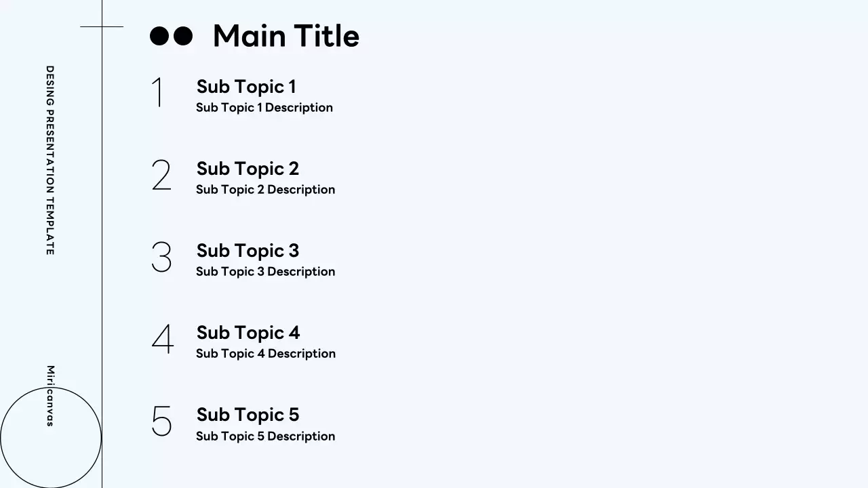The width and height of the screenshot is (868, 488).
Task: Click the vertical 'Miricanvas' label
Action: pyautogui.click(x=50, y=396)
